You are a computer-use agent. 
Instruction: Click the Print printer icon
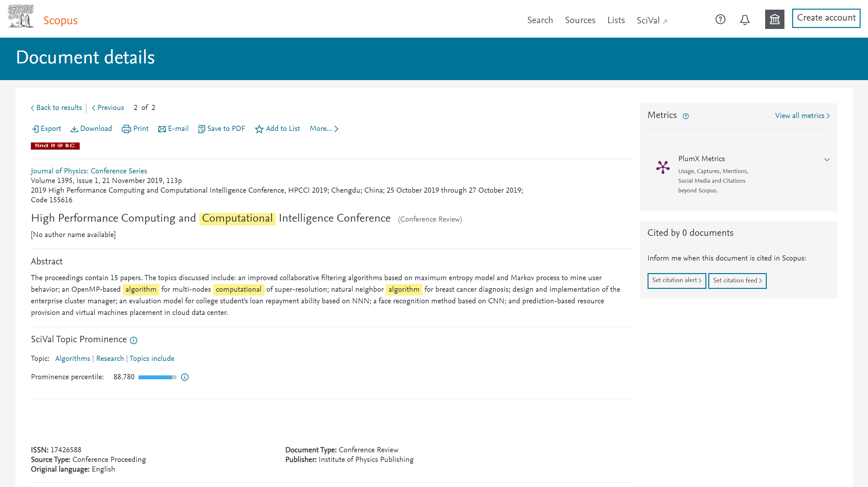point(126,129)
